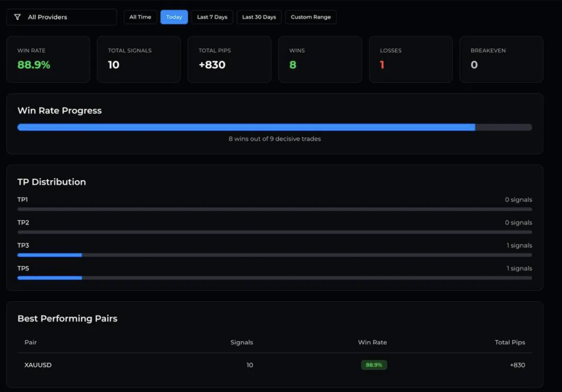Click the Losses count 1
Image resolution: width=562 pixels, height=392 pixels.
coord(382,65)
